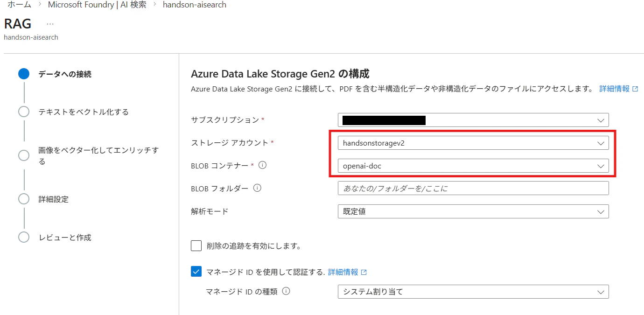The height and width of the screenshot is (315, 644).
Task: Expand the サブスクリプション dropdown
Action: point(473,120)
